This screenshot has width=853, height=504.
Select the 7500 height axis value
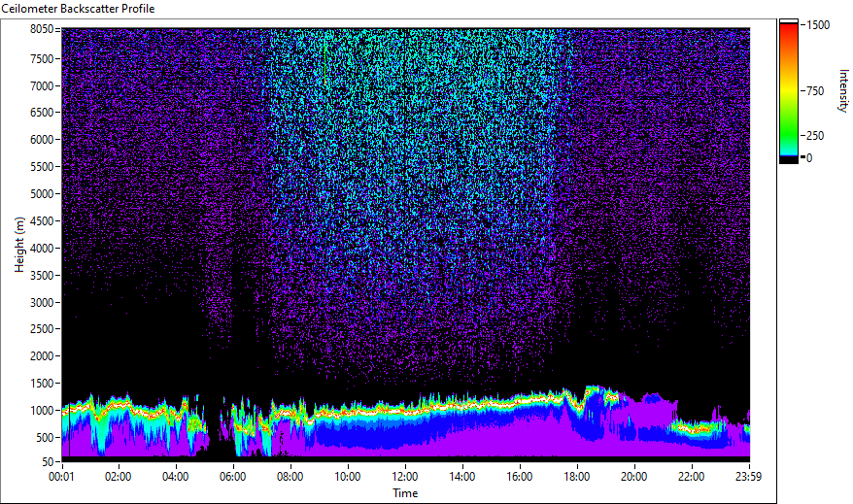(42, 58)
